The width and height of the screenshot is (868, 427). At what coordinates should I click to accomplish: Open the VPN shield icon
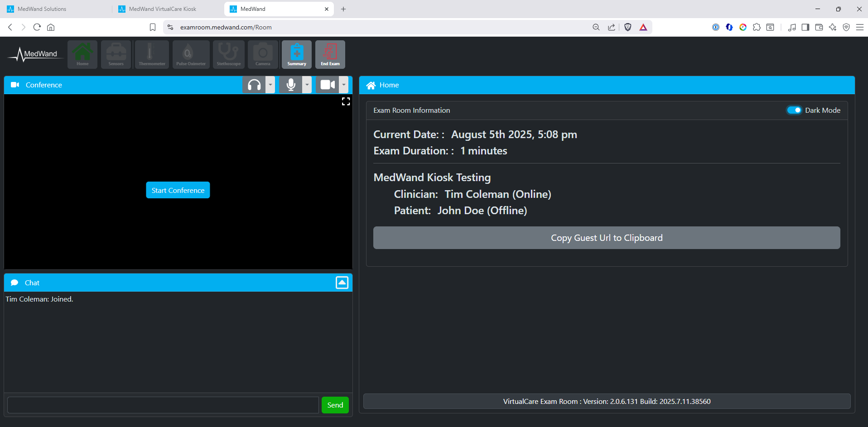846,27
